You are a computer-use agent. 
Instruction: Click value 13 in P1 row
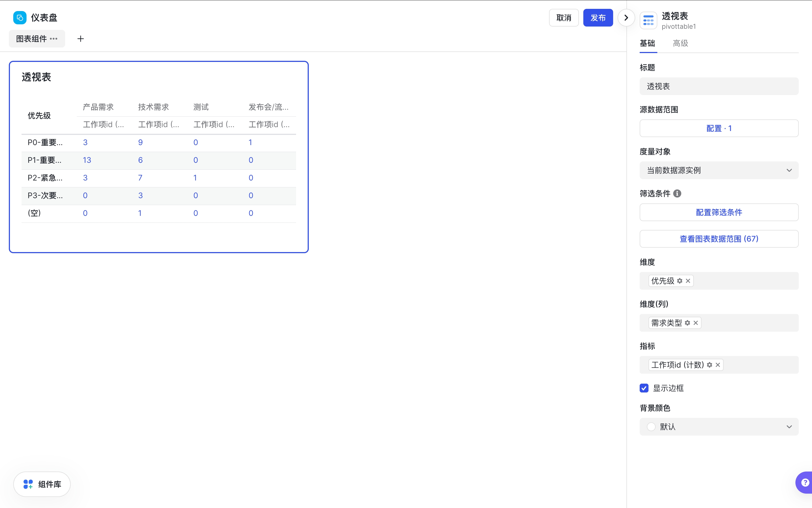point(87,160)
